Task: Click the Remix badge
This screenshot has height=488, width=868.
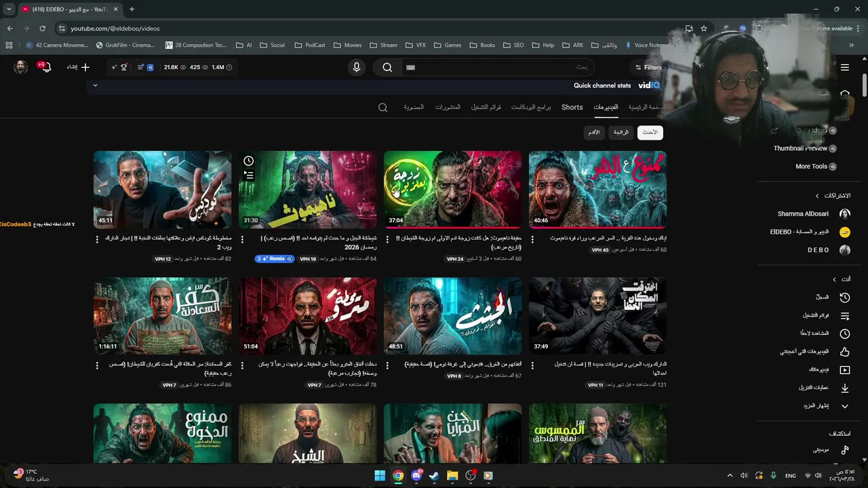Action: pyautogui.click(x=275, y=259)
